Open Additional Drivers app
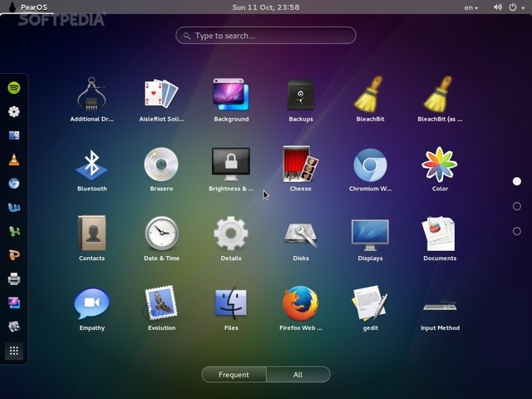 pos(91,98)
